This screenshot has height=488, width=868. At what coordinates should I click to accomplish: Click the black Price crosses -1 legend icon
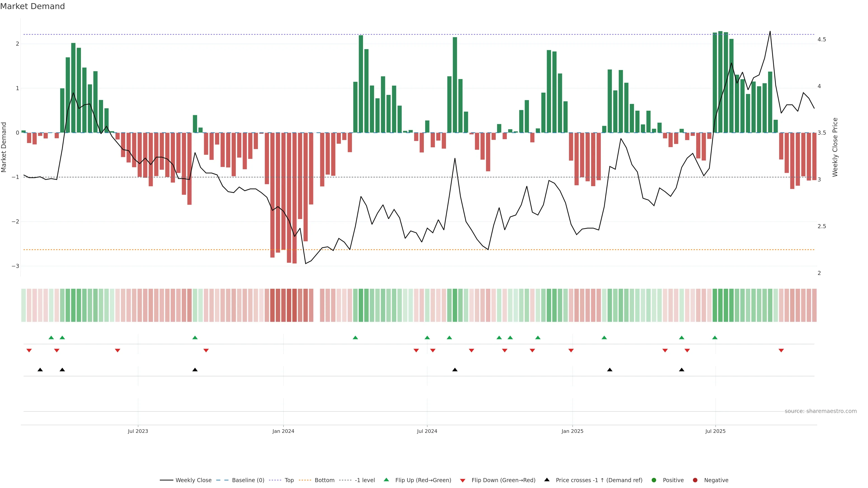(547, 480)
